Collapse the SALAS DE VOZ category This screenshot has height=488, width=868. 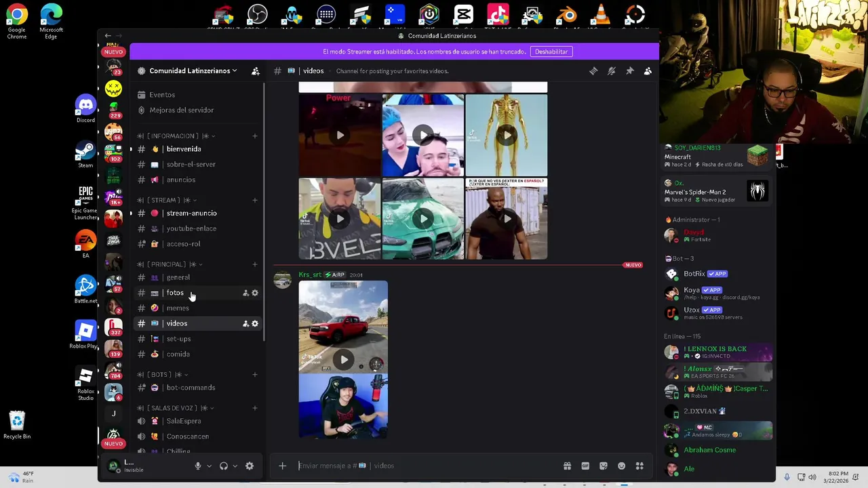(176, 408)
